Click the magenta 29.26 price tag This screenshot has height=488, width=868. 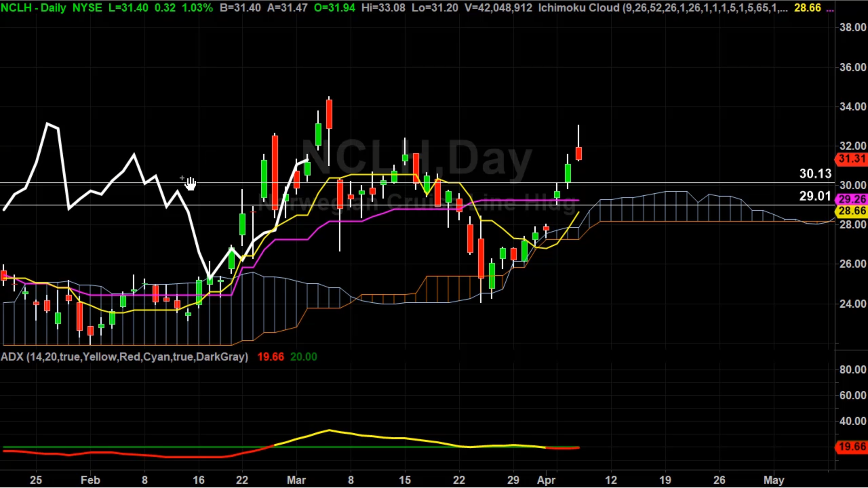[851, 199]
